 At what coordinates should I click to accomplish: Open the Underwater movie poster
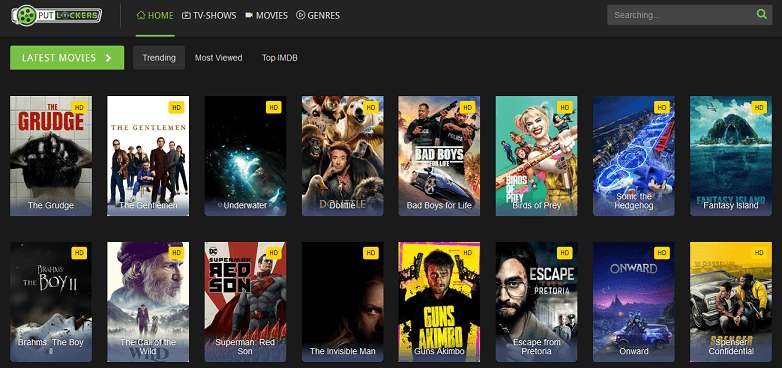pyautogui.click(x=245, y=156)
